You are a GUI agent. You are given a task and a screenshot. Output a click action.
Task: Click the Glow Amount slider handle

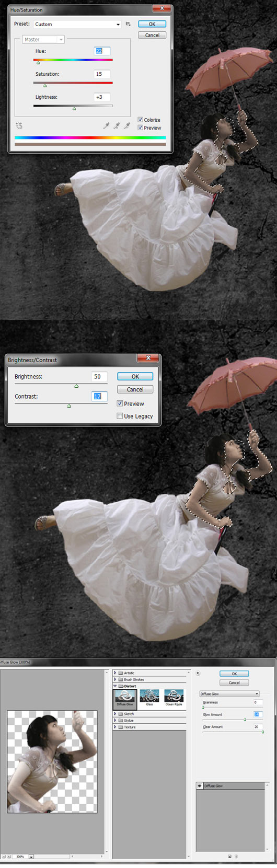(245, 720)
